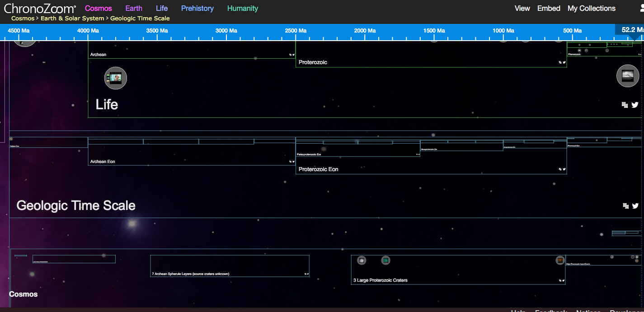Tweet the 7 Archean Spherule Layers timeline

click(307, 274)
